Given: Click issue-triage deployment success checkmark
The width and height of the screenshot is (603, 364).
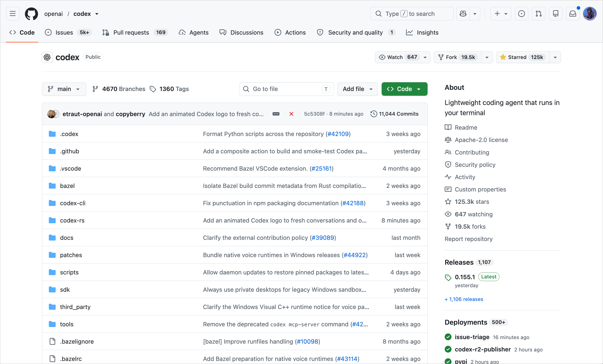Looking at the screenshot, I should (448, 337).
